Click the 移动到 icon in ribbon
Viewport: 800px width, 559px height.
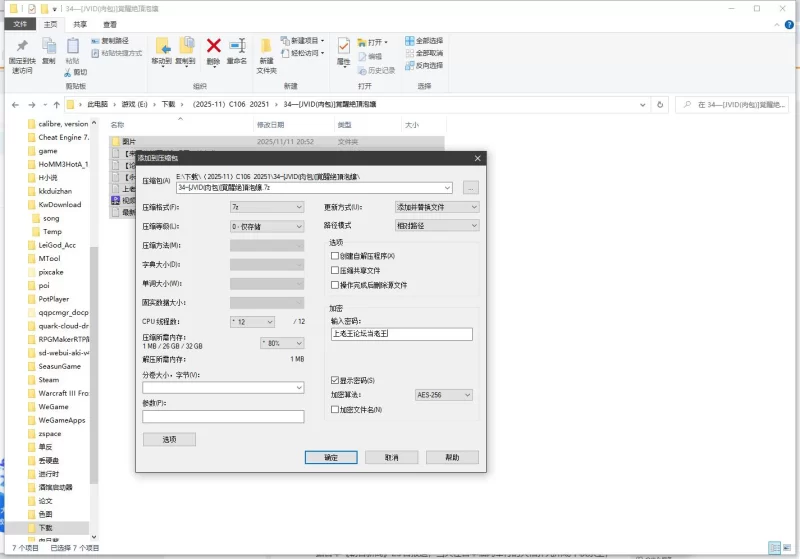coord(161,46)
